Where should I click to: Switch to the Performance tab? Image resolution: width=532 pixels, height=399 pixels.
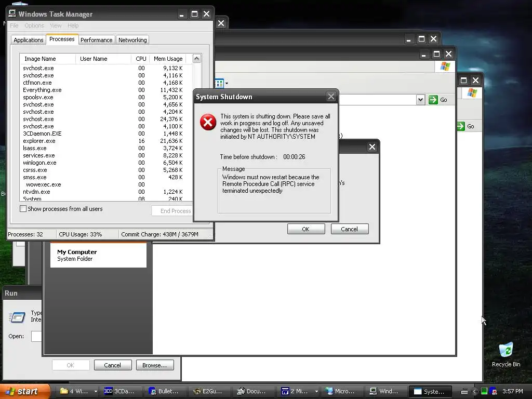point(96,40)
